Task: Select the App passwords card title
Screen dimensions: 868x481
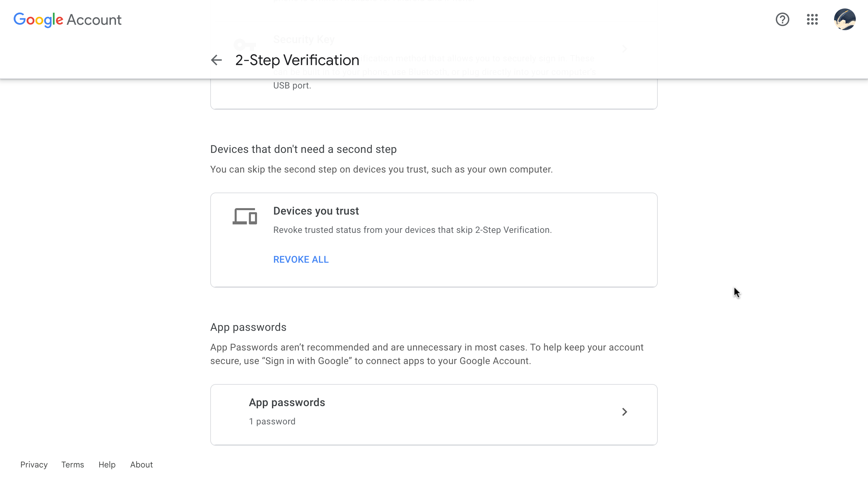Action: (x=287, y=402)
